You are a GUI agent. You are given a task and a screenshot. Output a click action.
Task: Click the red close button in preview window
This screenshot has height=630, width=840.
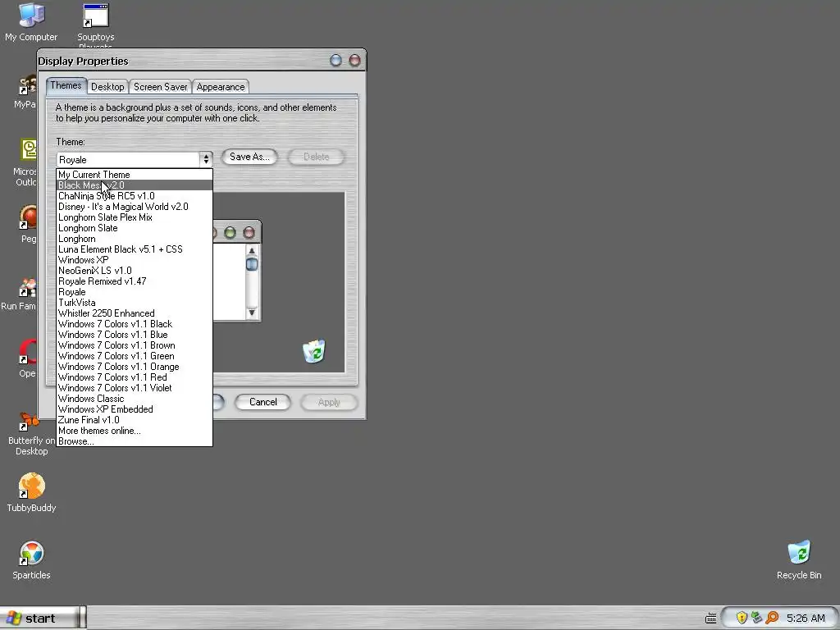(249, 232)
